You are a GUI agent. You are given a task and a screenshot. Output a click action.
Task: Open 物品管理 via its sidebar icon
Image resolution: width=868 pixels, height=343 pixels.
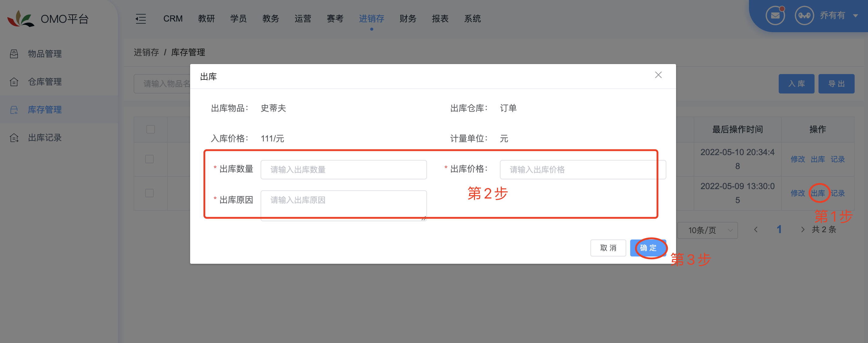pyautogui.click(x=14, y=54)
